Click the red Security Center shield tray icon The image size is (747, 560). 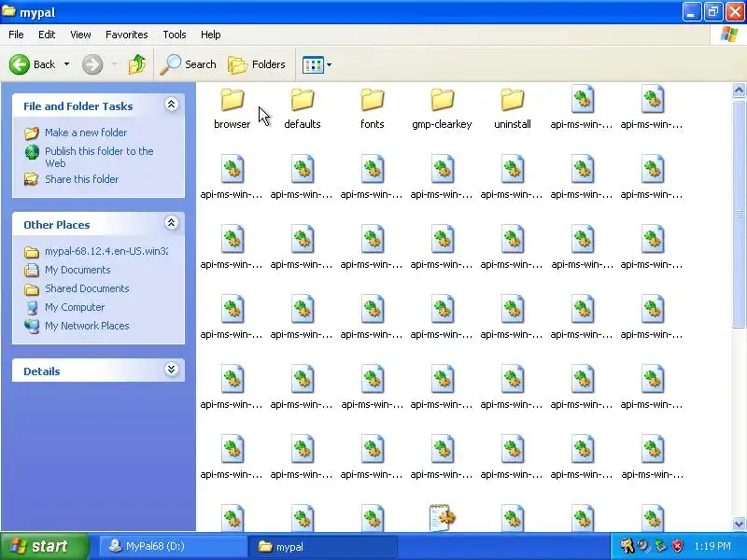[677, 546]
